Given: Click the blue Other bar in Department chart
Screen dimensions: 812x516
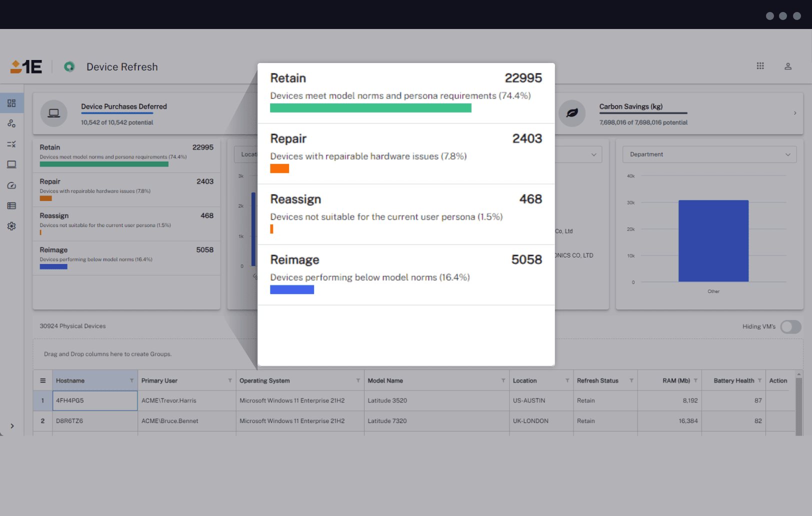Looking at the screenshot, I should click(x=713, y=240).
